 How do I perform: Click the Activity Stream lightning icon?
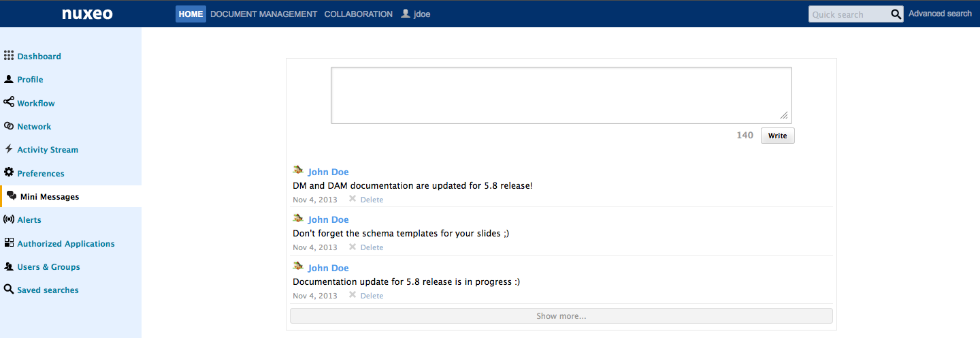[9, 149]
